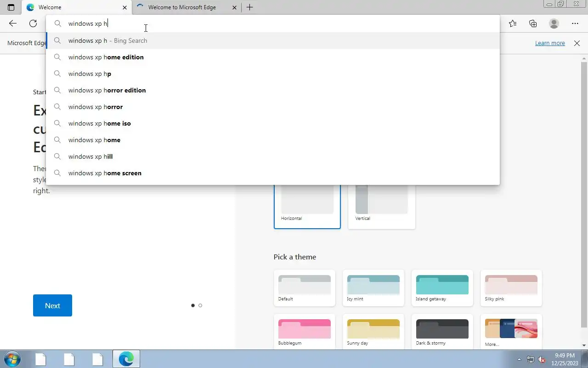588x368 pixels.
Task: Pick the 'windows xp home iso' suggestion
Action: (273, 123)
